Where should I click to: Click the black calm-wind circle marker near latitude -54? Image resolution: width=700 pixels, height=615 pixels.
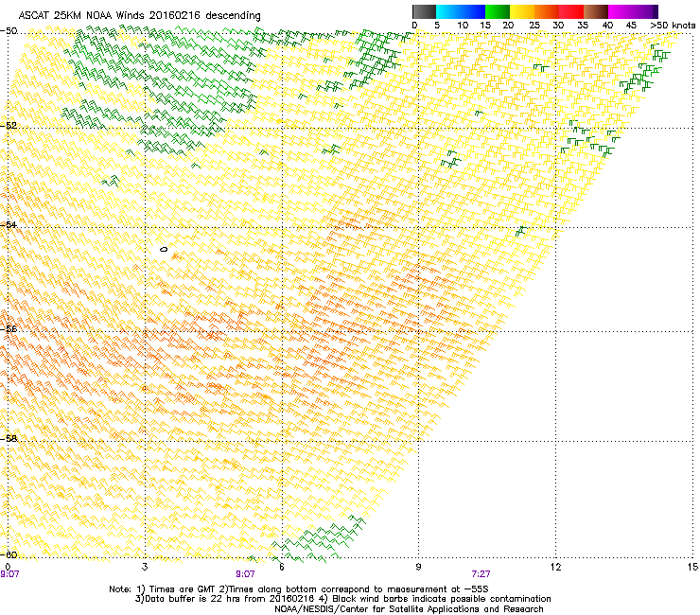tap(164, 249)
